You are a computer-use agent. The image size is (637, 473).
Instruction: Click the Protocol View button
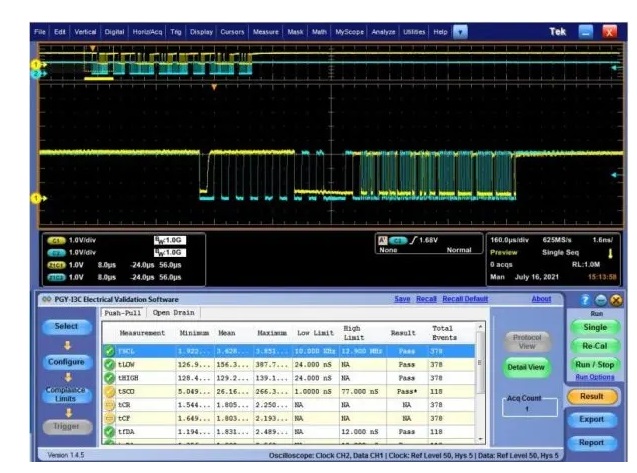(x=527, y=342)
